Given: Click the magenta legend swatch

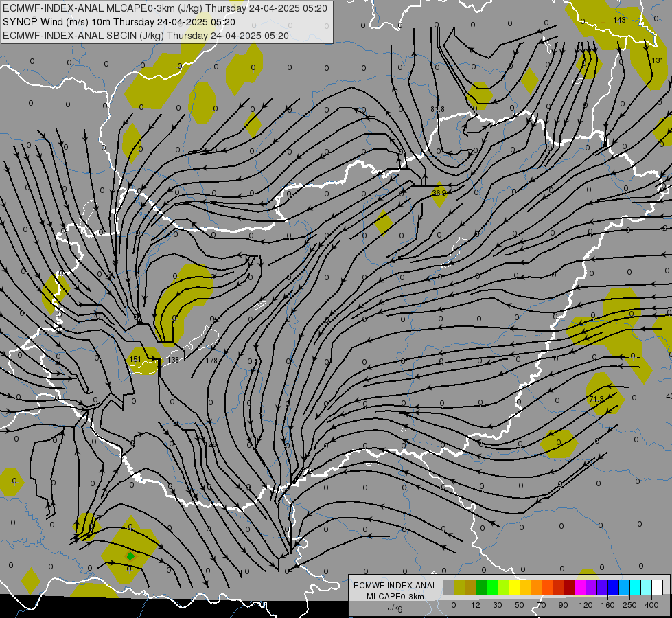Looking at the screenshot, I should 581,588.
